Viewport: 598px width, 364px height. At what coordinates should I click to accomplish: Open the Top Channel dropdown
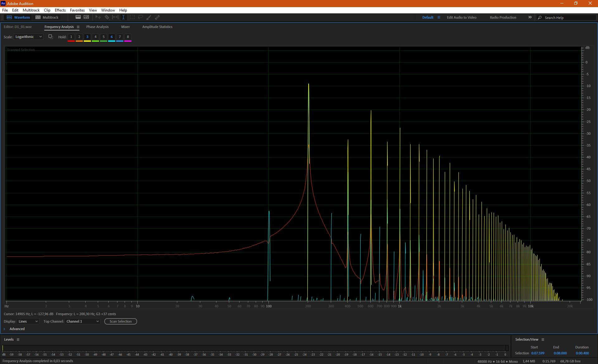pyautogui.click(x=83, y=321)
